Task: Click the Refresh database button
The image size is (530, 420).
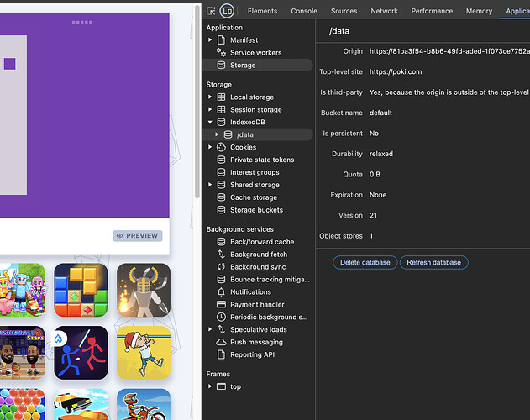Action: click(433, 262)
